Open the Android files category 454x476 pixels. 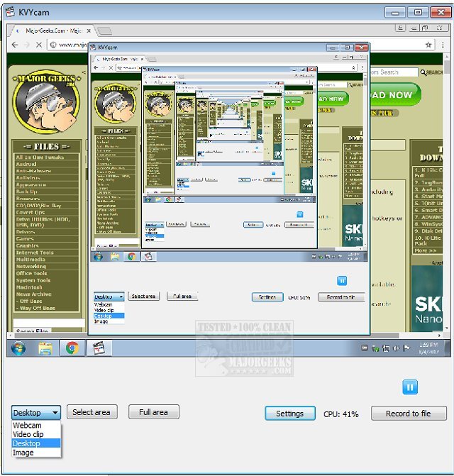pos(26,164)
